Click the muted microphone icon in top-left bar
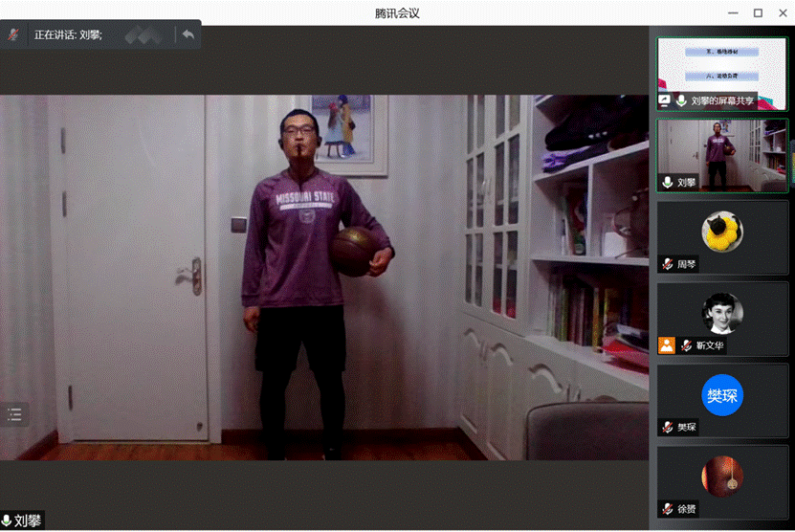This screenshot has width=795, height=532. pyautogui.click(x=13, y=34)
